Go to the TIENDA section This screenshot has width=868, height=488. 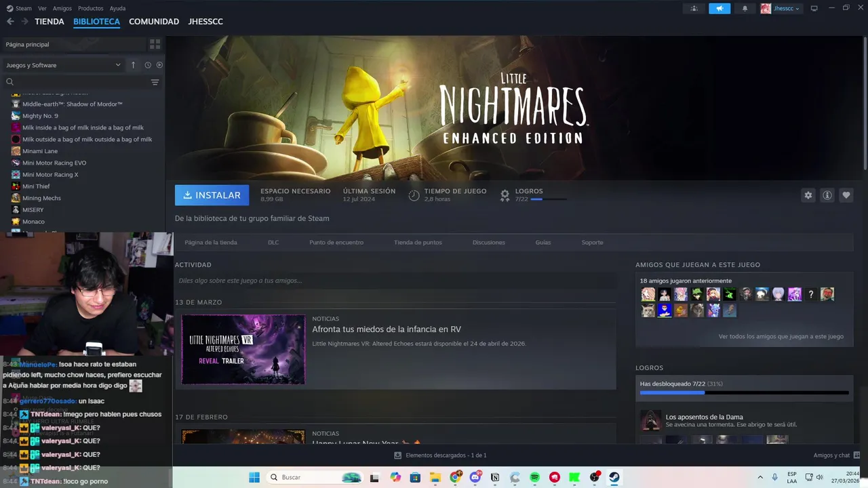point(50,22)
